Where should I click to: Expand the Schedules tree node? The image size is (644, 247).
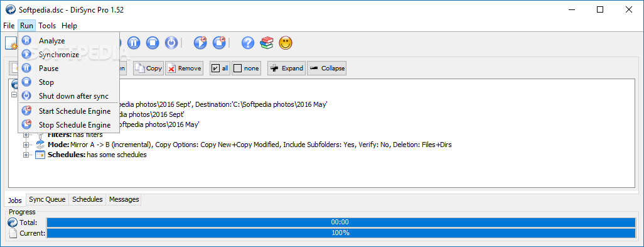26,155
